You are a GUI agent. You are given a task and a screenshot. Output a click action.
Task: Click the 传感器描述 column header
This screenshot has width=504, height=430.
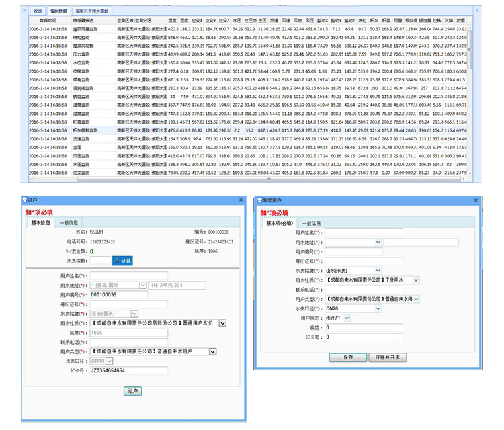tap(83, 20)
